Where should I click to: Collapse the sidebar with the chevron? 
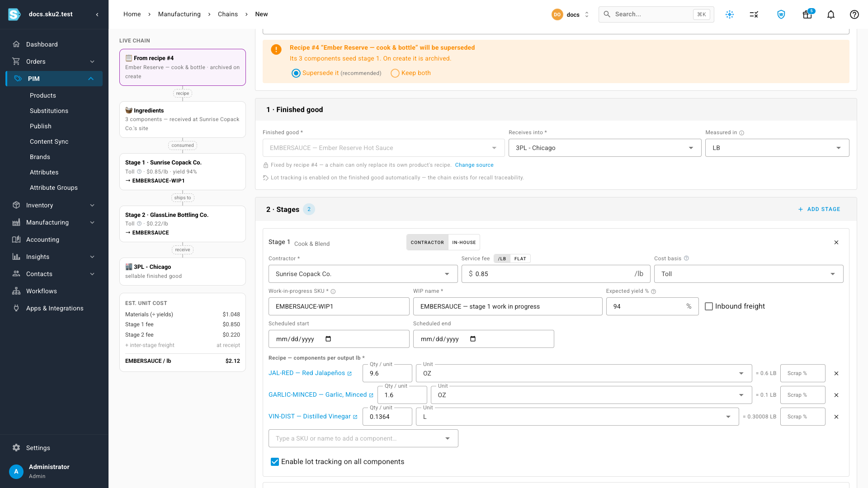97,14
